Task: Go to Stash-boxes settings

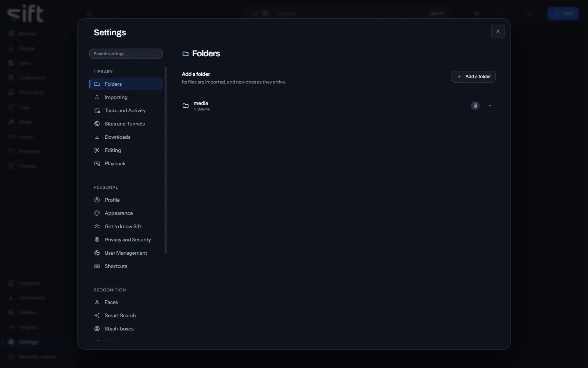Action: click(126, 329)
